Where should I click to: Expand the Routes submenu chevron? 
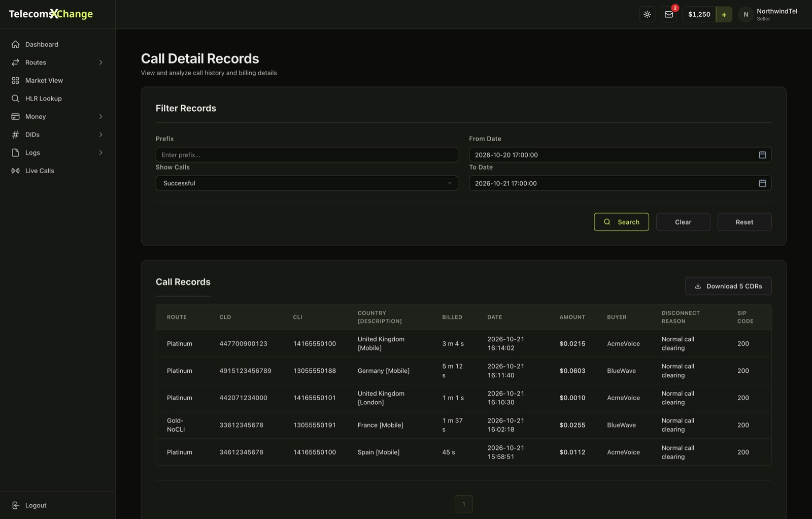(100, 62)
